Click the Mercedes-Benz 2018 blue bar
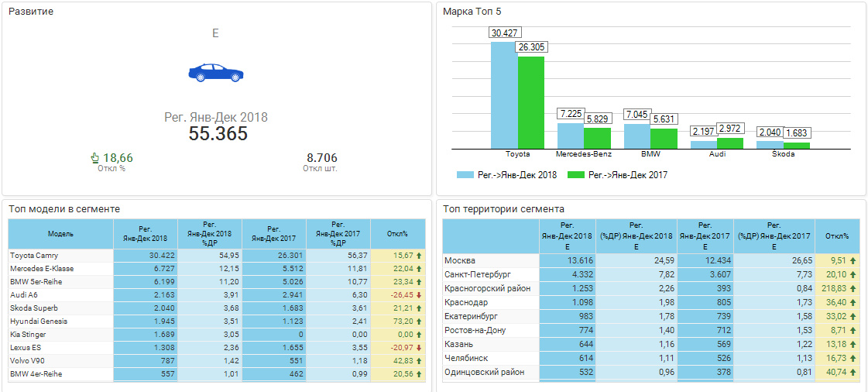 (570, 136)
